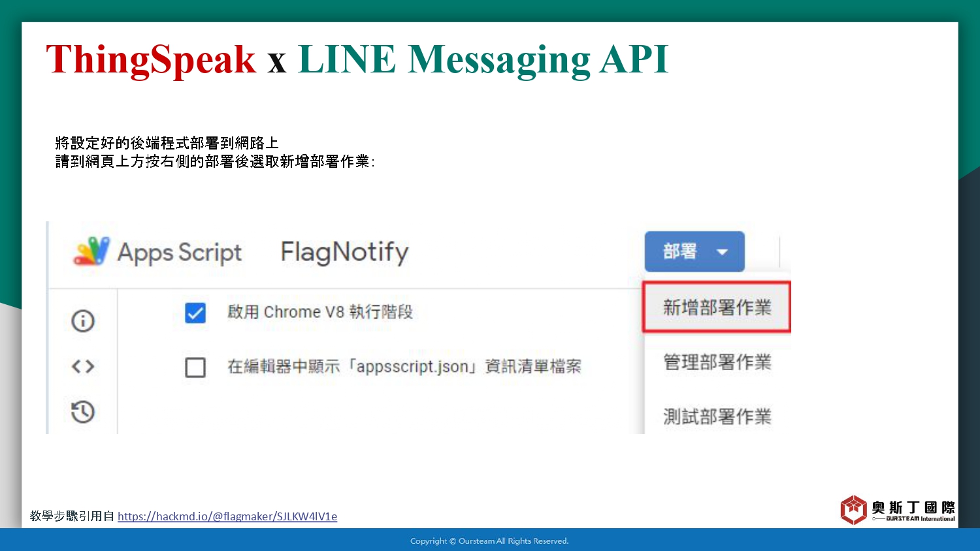Open the hackmd.io flagmaker tutorial link
Image resolution: width=980 pixels, height=551 pixels.
click(x=227, y=516)
